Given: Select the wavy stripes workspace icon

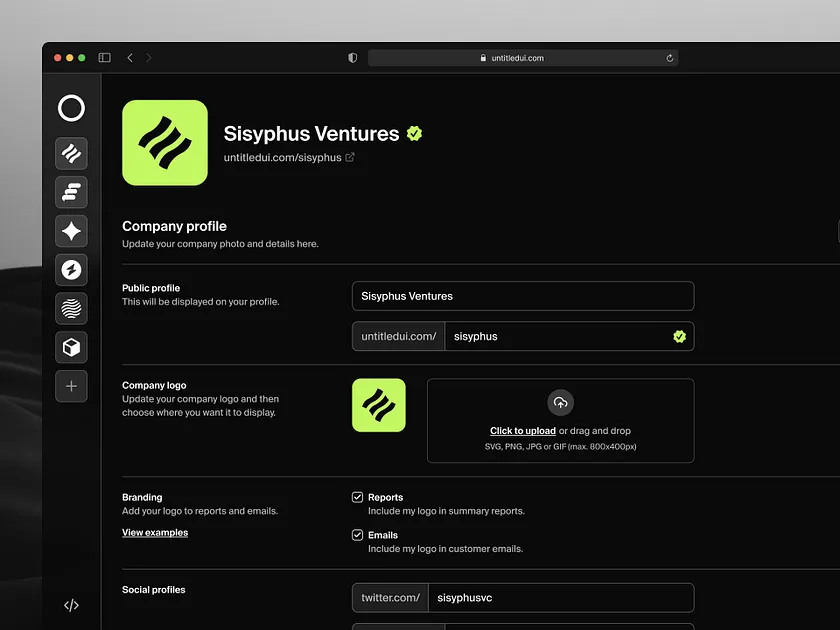Looking at the screenshot, I should point(71,153).
